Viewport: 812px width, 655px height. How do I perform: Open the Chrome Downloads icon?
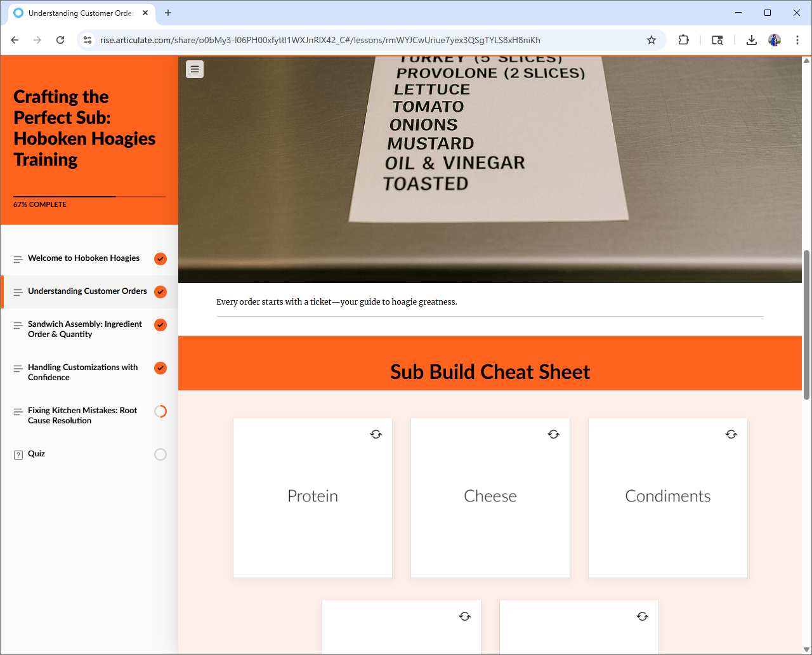tap(751, 40)
